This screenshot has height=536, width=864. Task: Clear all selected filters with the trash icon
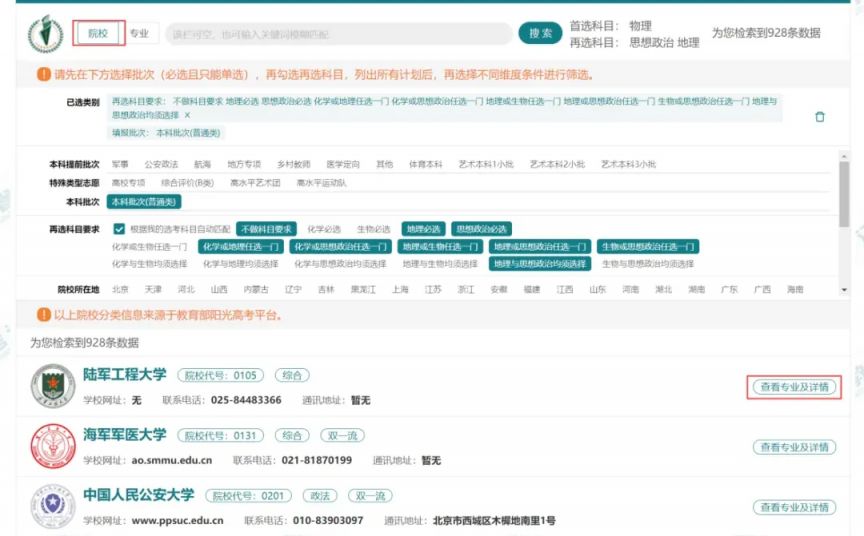pos(820,117)
